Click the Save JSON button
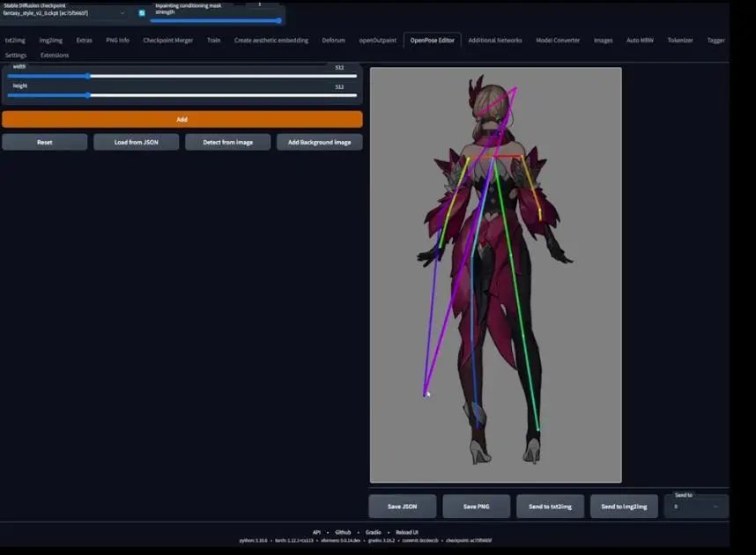The image size is (756, 555). click(402, 507)
